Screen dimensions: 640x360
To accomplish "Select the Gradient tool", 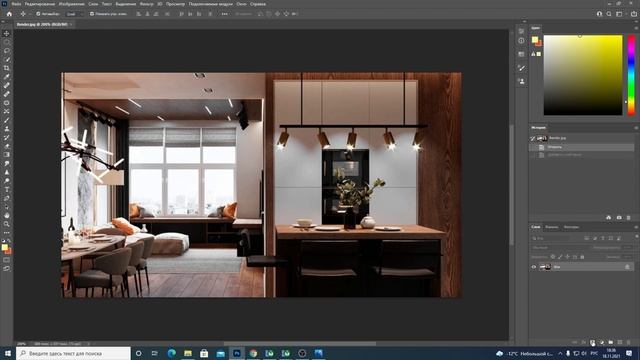I will [7, 155].
